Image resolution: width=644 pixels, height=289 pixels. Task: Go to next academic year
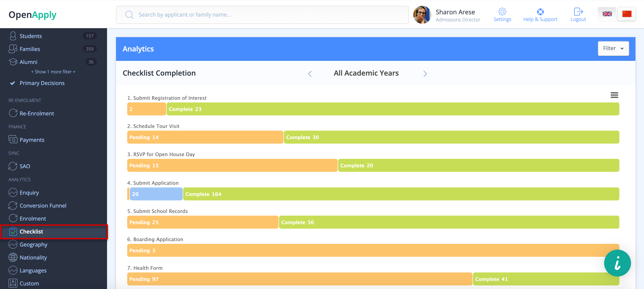[x=425, y=74]
